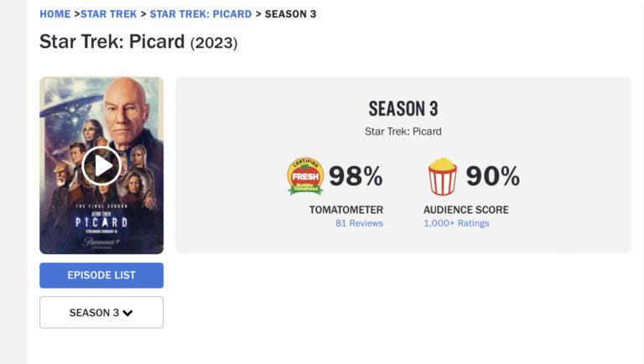The image size is (644, 364).
Task: Expand the Season 3 dropdown
Action: (101, 313)
